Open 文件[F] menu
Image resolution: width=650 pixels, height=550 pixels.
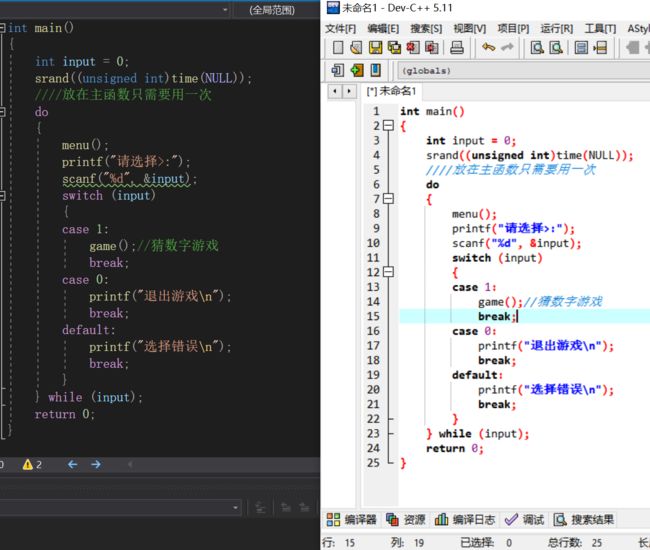click(340, 29)
